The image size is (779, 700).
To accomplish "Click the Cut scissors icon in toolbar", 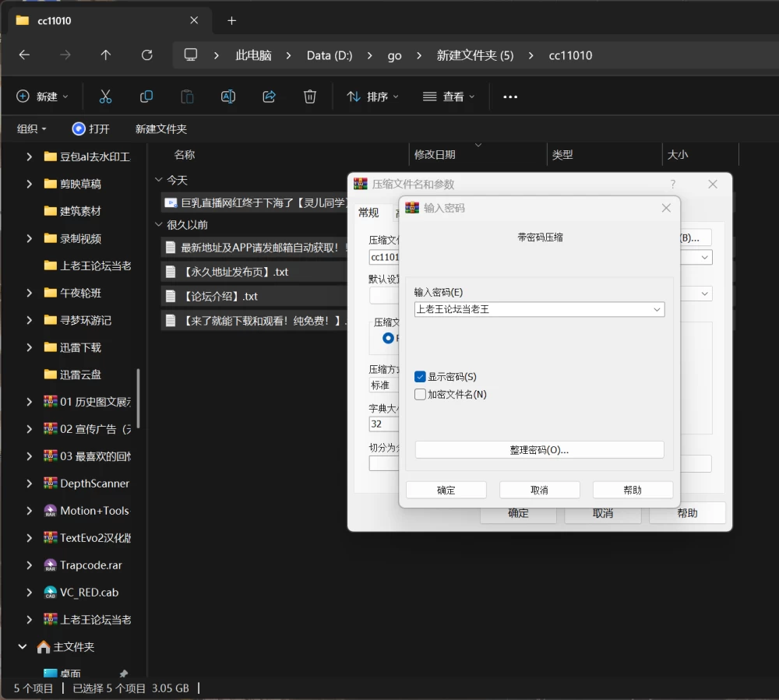I will pyautogui.click(x=105, y=97).
